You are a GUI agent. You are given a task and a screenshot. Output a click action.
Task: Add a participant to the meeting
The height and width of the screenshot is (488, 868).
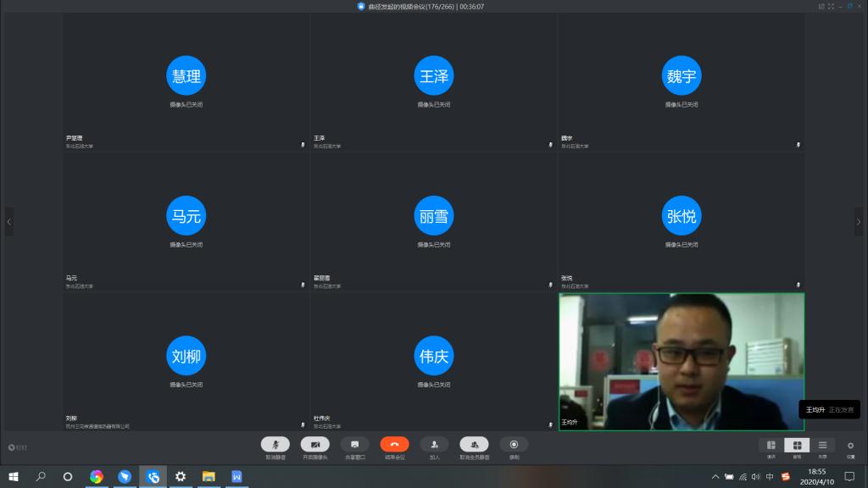click(434, 445)
